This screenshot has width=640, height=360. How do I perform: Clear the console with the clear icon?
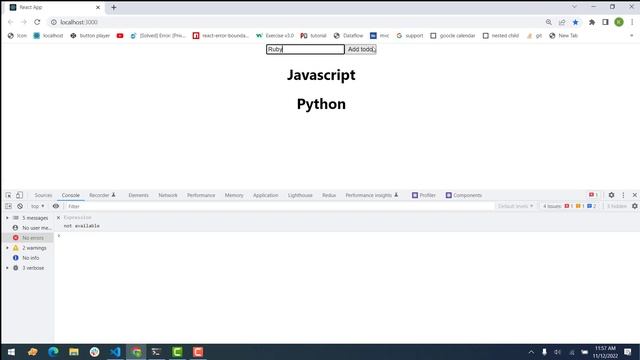coord(20,206)
